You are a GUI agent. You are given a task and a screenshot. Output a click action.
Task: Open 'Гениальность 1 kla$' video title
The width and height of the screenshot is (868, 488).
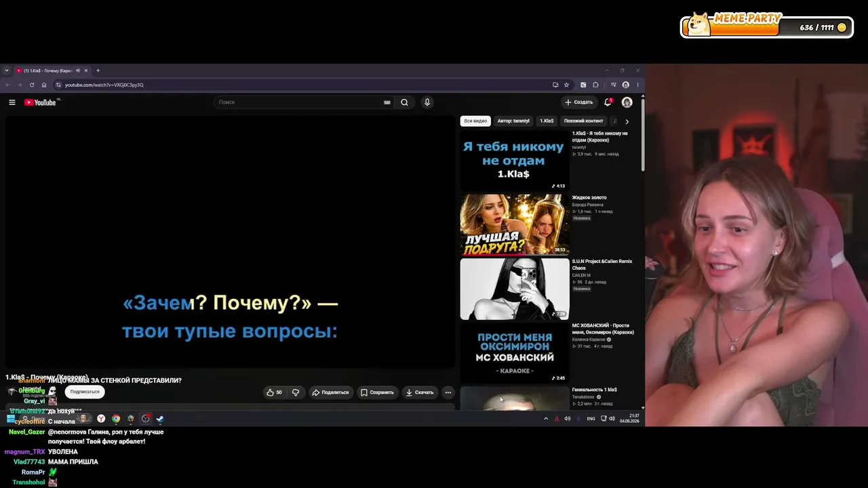[x=595, y=390]
